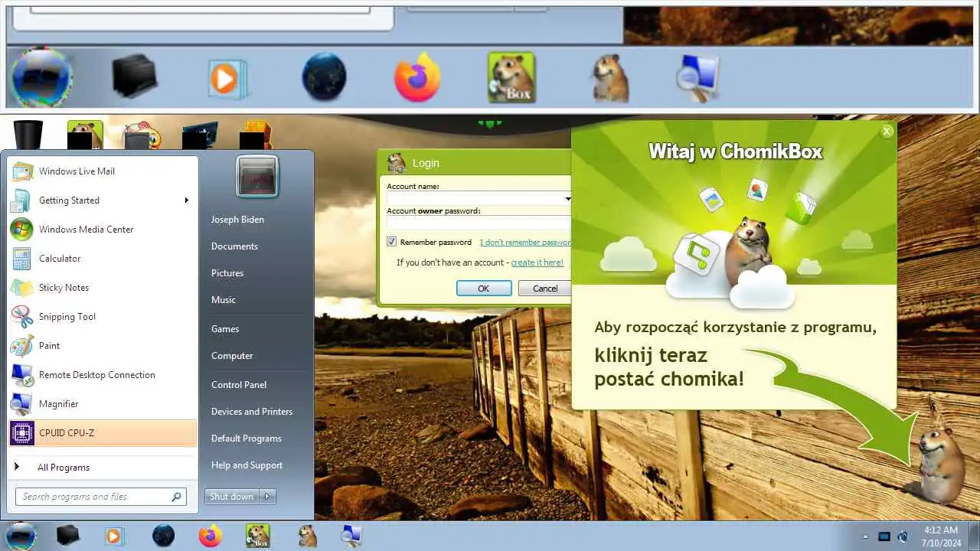This screenshot has width=980, height=551.
Task: Click the Start orb on the taskbar
Action: pyautogui.click(x=21, y=536)
